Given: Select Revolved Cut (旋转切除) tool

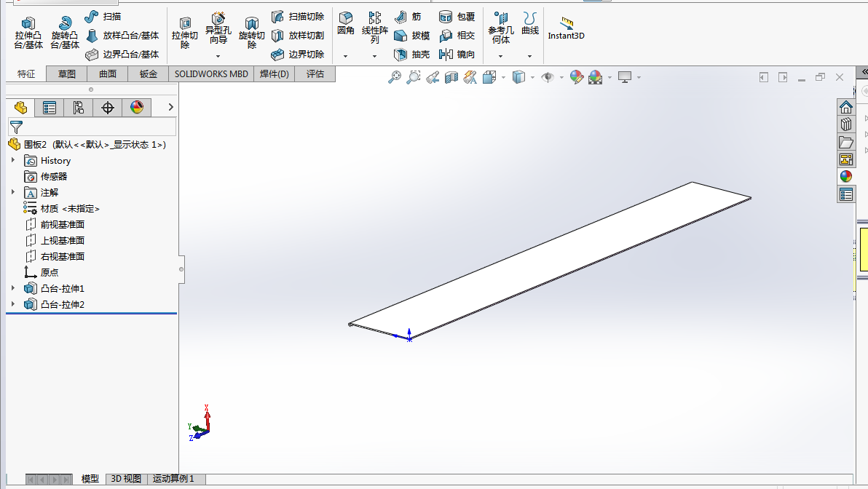Looking at the screenshot, I should tap(252, 33).
